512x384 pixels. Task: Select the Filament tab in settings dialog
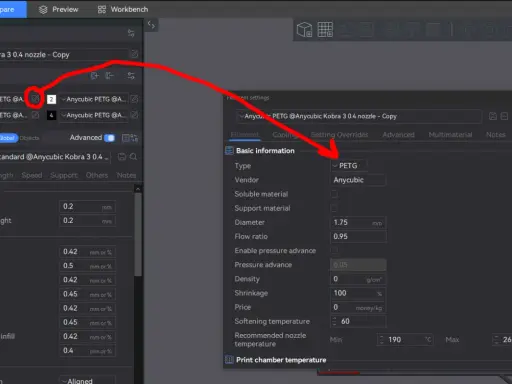tap(245, 135)
